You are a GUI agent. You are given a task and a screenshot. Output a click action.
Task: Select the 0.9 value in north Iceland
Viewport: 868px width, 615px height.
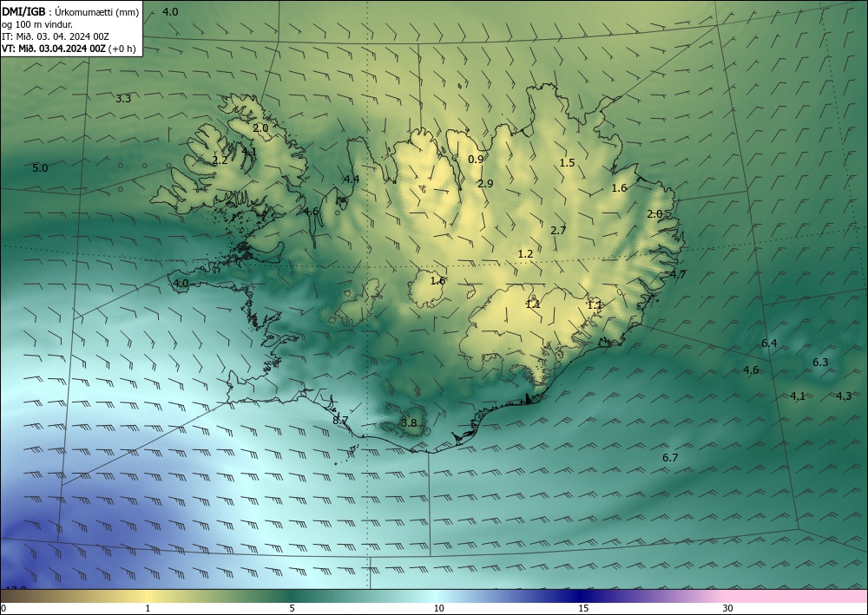pyautogui.click(x=476, y=160)
